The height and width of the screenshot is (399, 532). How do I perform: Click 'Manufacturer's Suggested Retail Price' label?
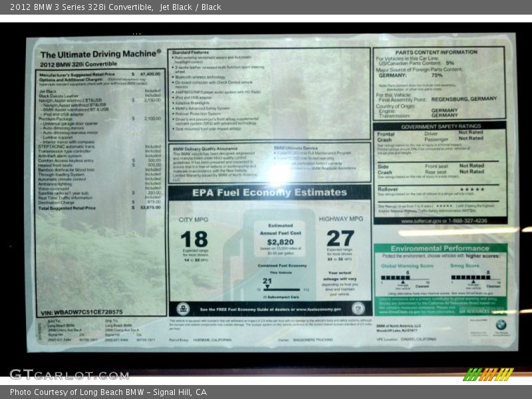click(x=77, y=74)
